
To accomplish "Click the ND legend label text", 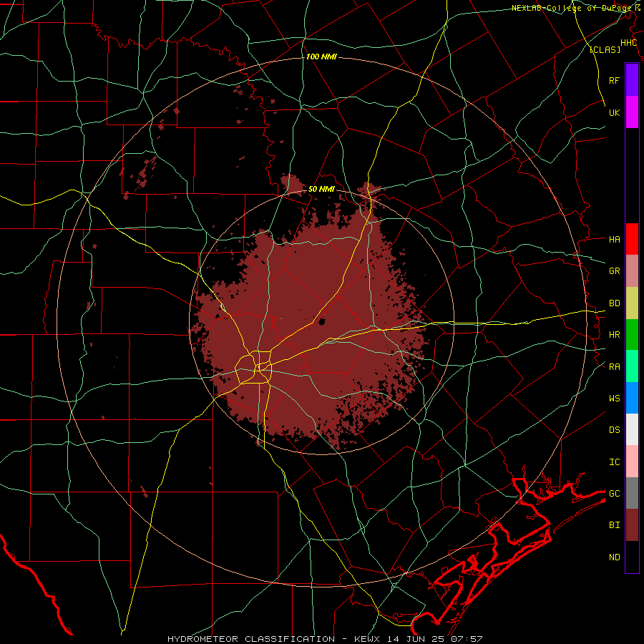I will 614,557.
